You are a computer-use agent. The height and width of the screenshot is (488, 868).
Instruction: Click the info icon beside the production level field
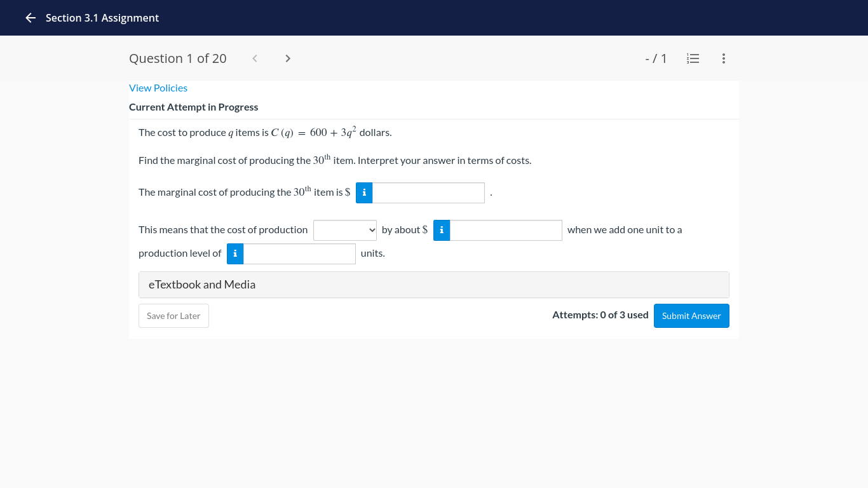point(234,253)
